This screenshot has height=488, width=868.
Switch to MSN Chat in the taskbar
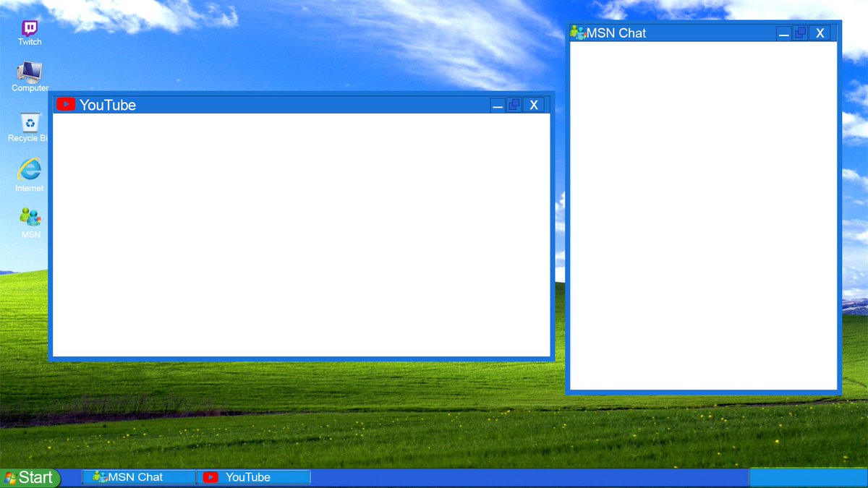tap(139, 477)
